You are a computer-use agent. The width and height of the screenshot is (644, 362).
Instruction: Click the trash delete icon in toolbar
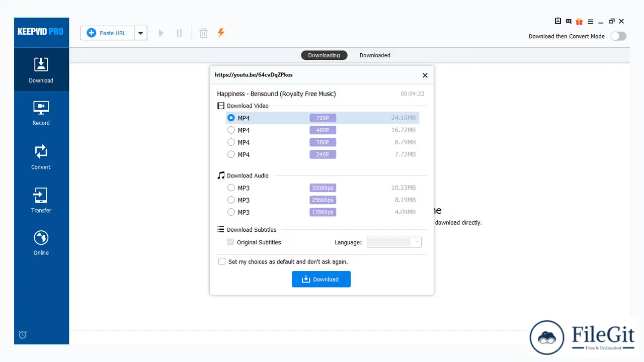[x=203, y=33]
